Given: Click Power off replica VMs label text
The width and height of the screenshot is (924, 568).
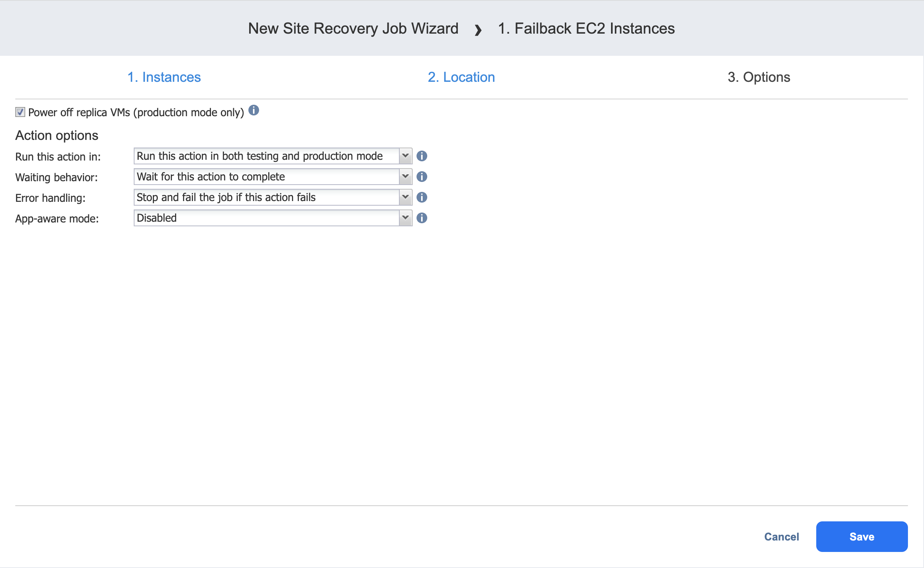Looking at the screenshot, I should click(x=136, y=112).
